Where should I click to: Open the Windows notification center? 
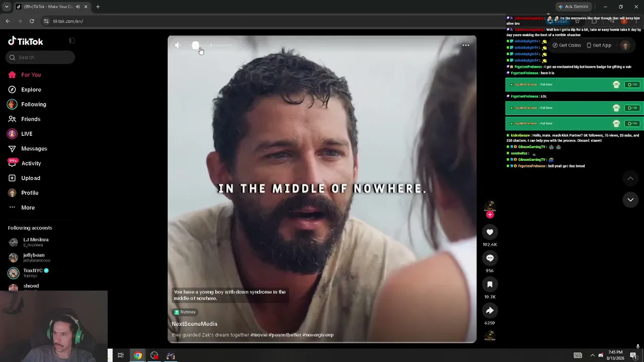tap(633, 355)
